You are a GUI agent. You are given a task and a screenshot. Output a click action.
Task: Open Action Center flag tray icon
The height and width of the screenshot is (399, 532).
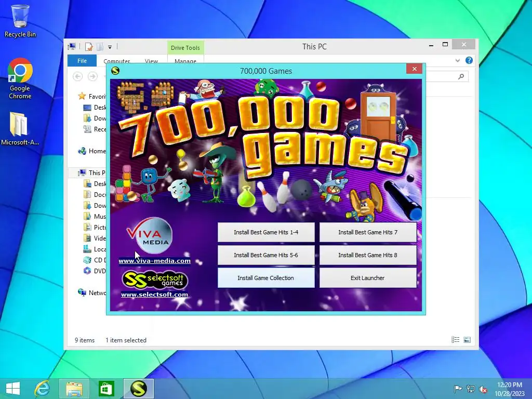click(458, 389)
